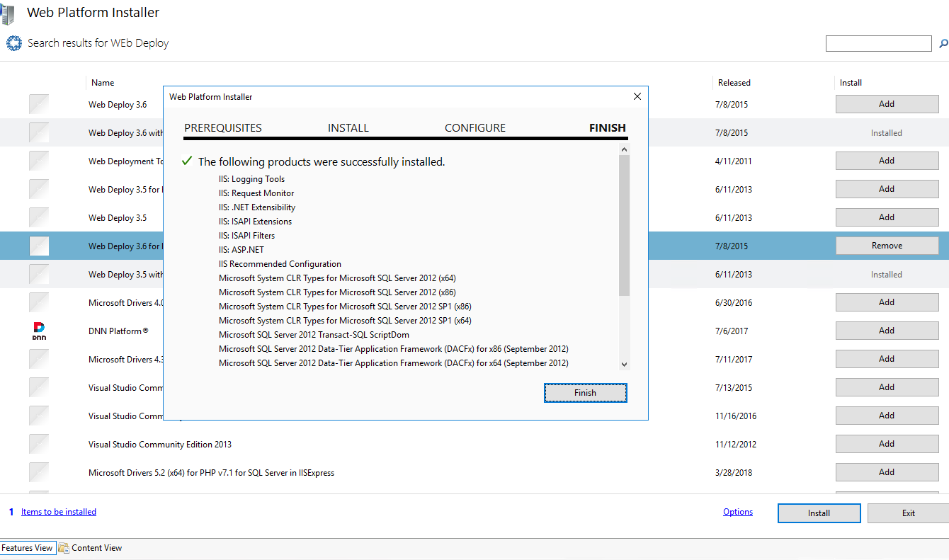The height and width of the screenshot is (560, 949).
Task: Click Remove for selected Web Deploy 3.6 row
Action: pyautogui.click(x=887, y=246)
